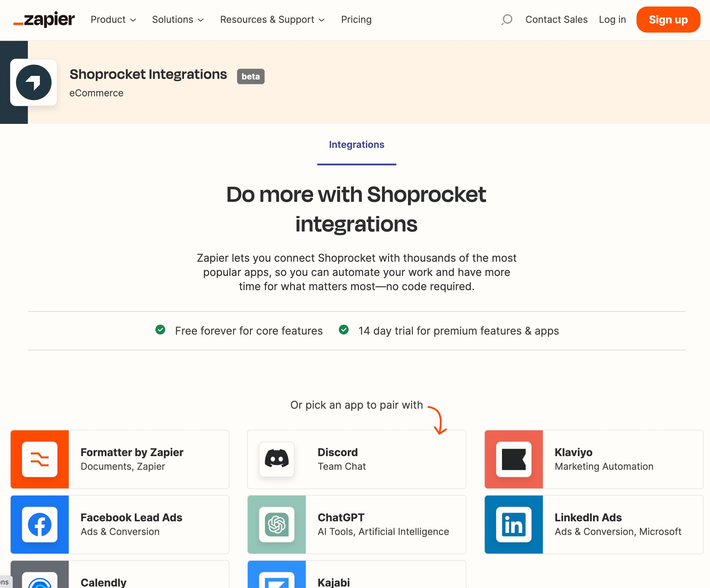This screenshot has height=588, width=710.
Task: Open the Calendly card title
Action: point(103,582)
